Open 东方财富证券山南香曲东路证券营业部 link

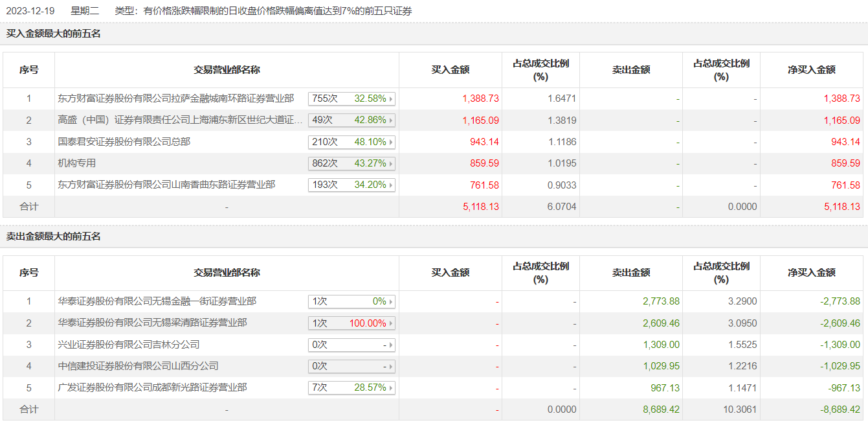[x=166, y=185]
